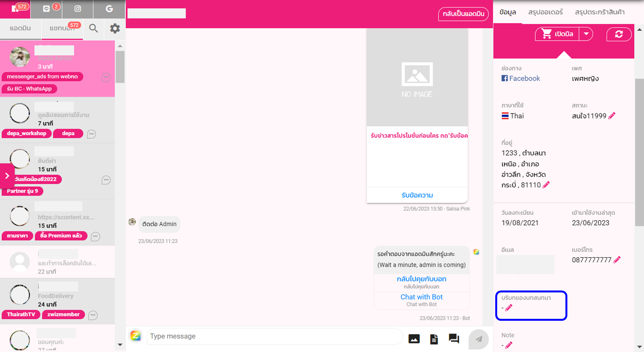Edit the address pencil icon
Viewport: 644px width, 352px height.
pyautogui.click(x=546, y=185)
